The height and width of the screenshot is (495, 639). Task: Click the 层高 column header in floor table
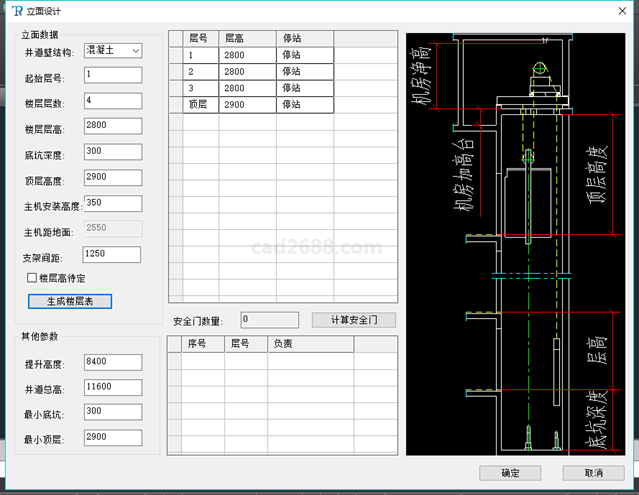pos(247,38)
